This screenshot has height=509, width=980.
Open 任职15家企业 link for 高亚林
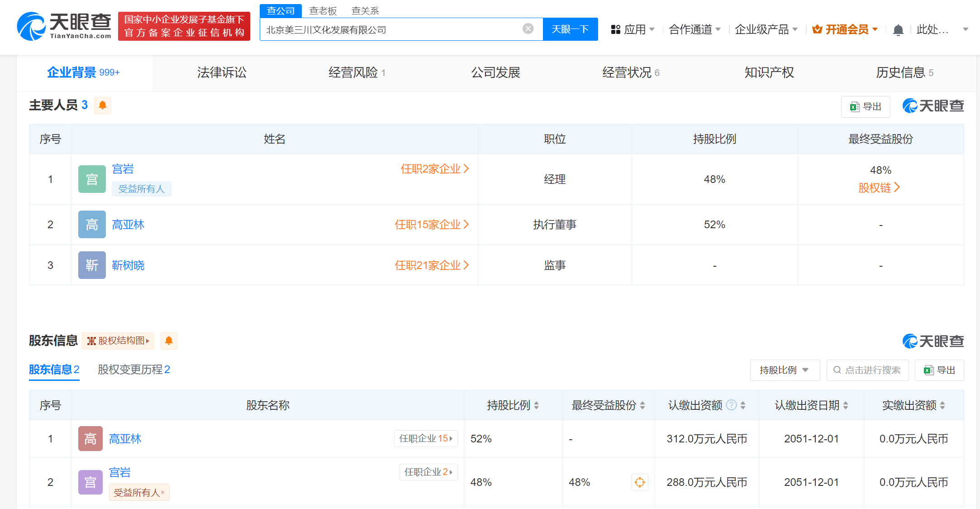(432, 225)
